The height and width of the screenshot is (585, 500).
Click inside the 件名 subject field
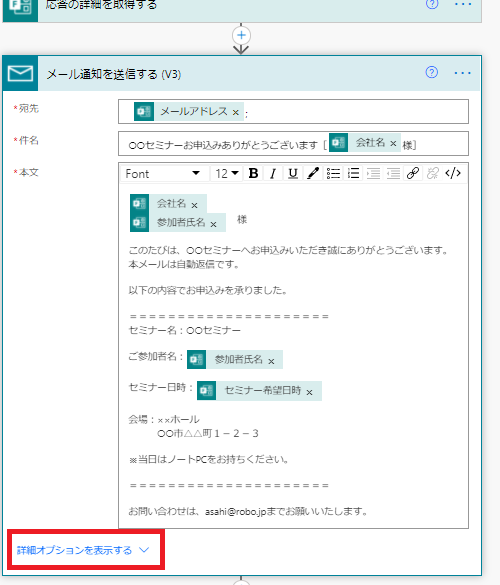293,144
